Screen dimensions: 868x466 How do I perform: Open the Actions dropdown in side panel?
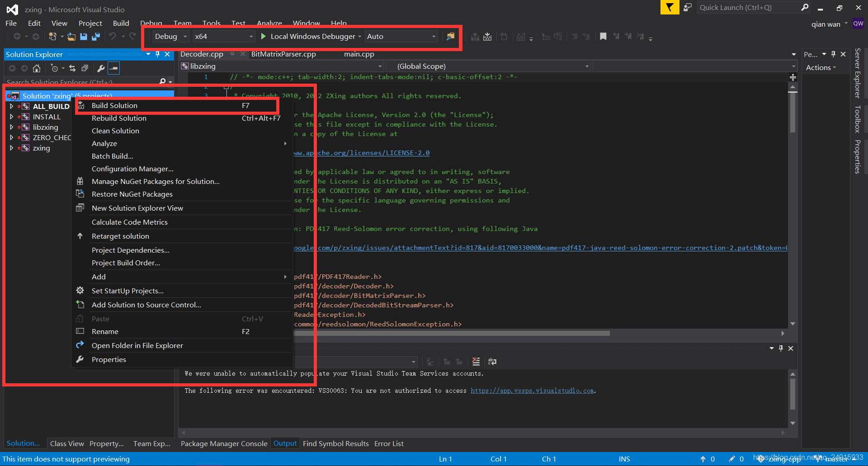point(821,68)
